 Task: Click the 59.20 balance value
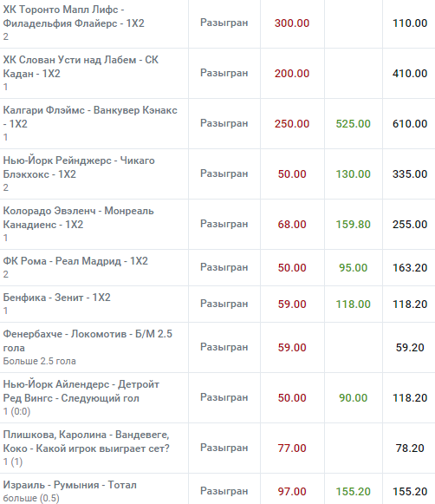pyautogui.click(x=410, y=348)
